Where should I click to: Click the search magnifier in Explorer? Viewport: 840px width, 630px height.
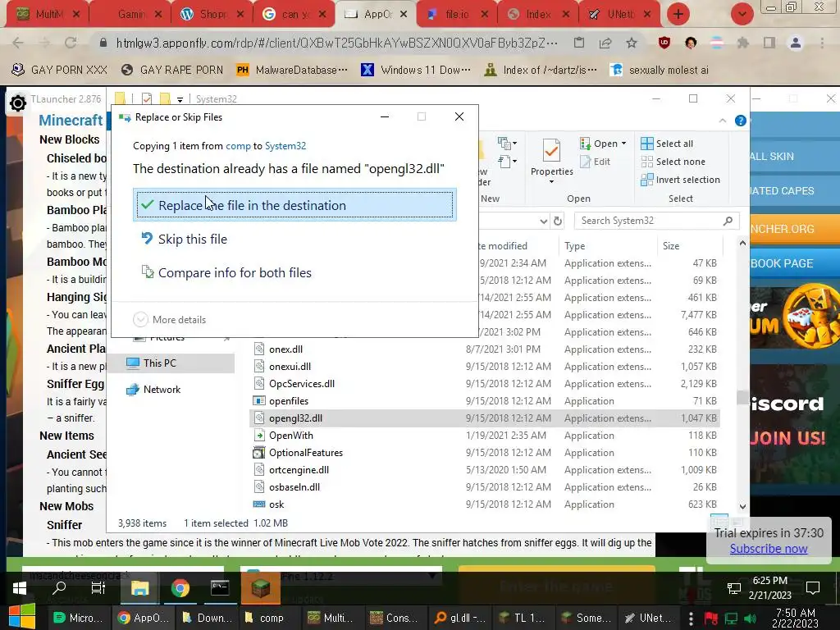pos(728,221)
